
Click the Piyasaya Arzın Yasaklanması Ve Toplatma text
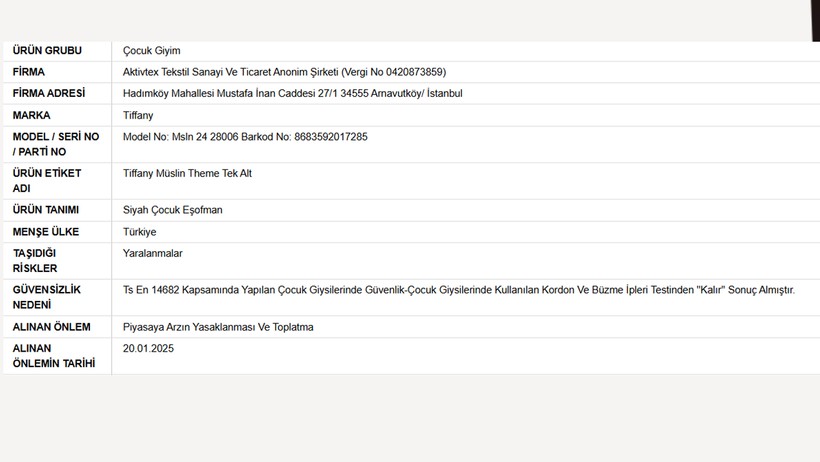pos(218,328)
